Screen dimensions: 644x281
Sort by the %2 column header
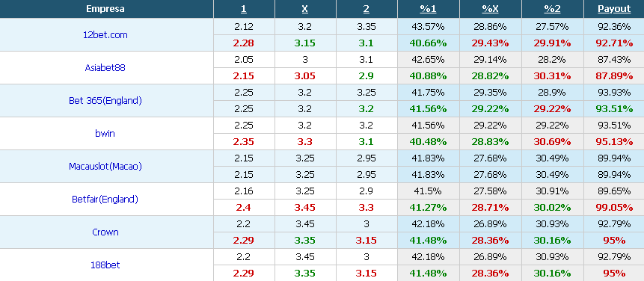[553, 9]
